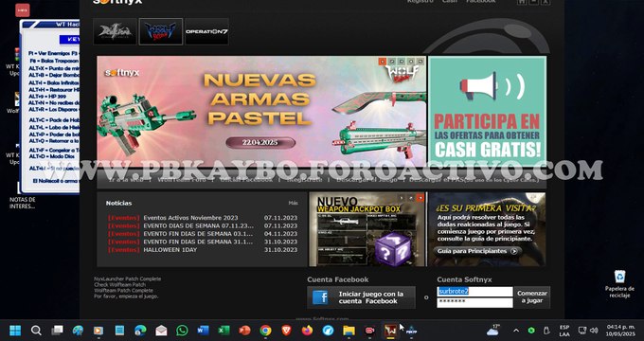This screenshot has width=644, height=341.
Task: Launch Word from the taskbar
Action: pyautogui.click(x=203, y=331)
